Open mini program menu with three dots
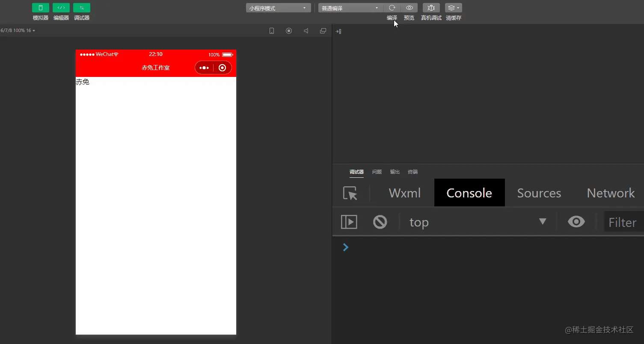 [204, 68]
